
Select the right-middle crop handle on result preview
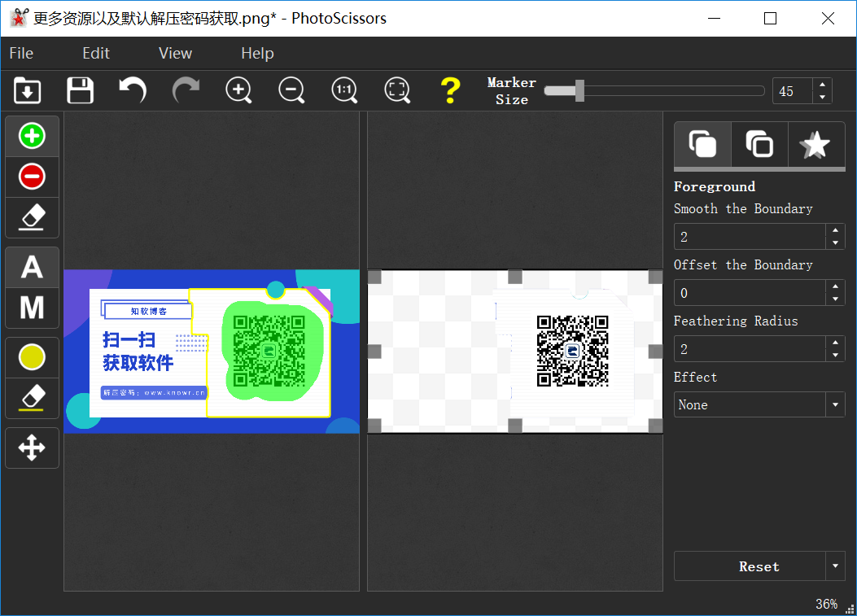click(655, 351)
